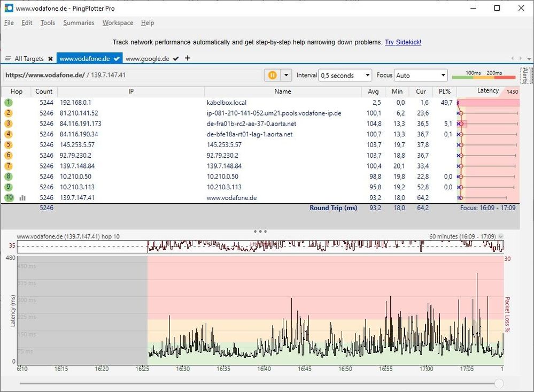
Task: Toggle the hop 10 timeline graph bar icon
Action: [22, 198]
